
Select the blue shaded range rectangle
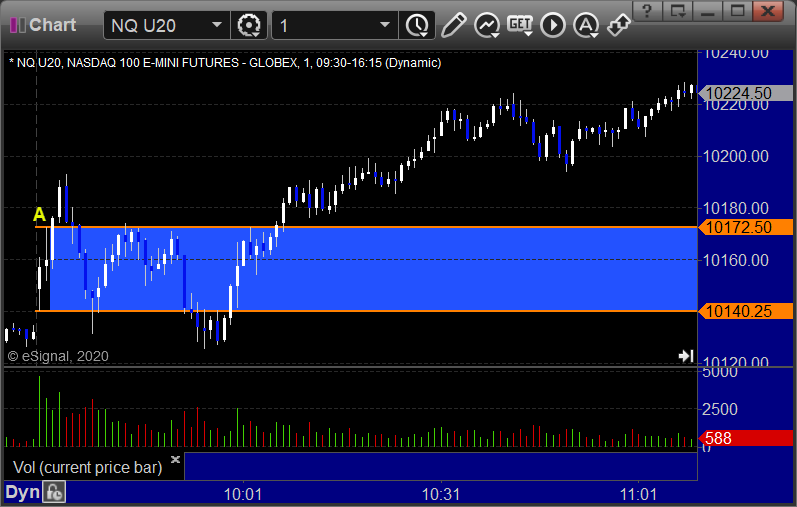[374, 269]
